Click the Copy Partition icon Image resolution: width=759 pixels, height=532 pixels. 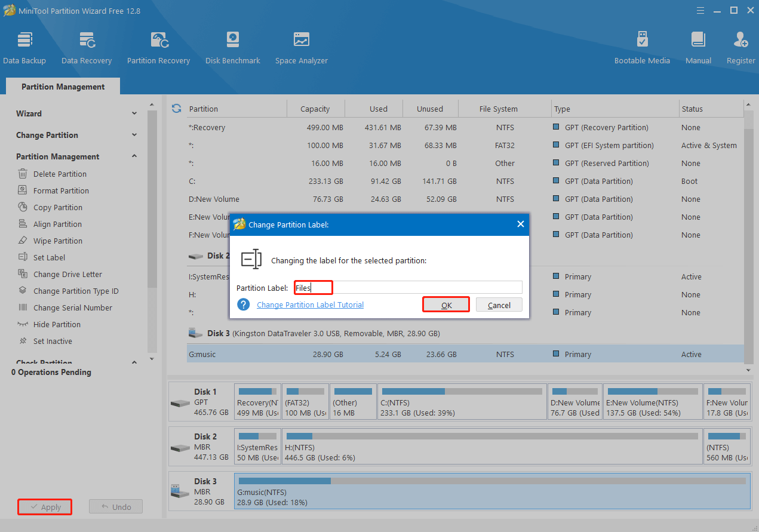coord(23,207)
